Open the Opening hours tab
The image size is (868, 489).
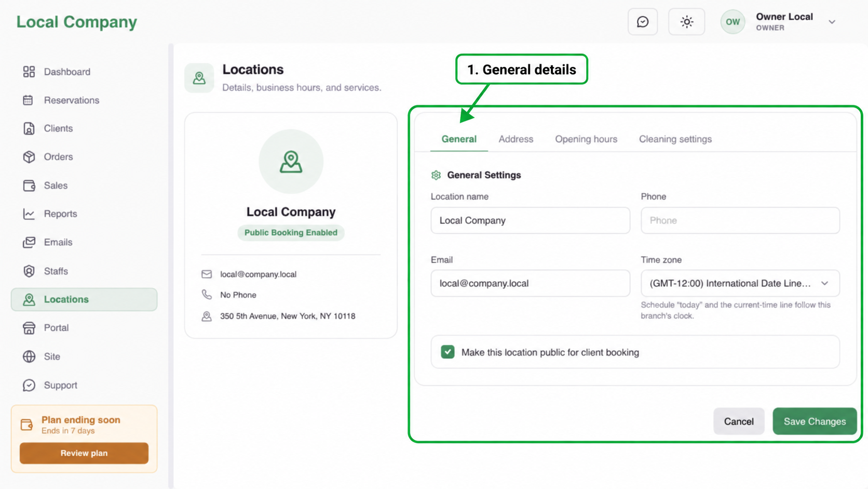[586, 139]
